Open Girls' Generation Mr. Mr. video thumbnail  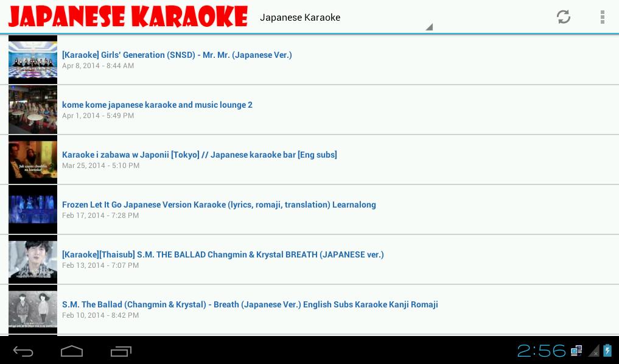[x=33, y=60]
